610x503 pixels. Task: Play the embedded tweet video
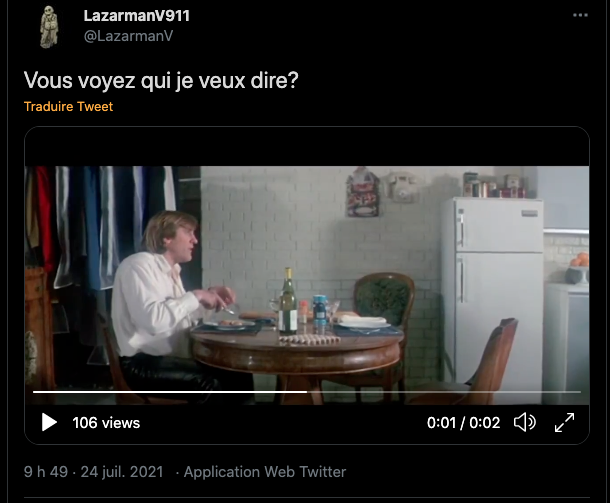tap(49, 422)
